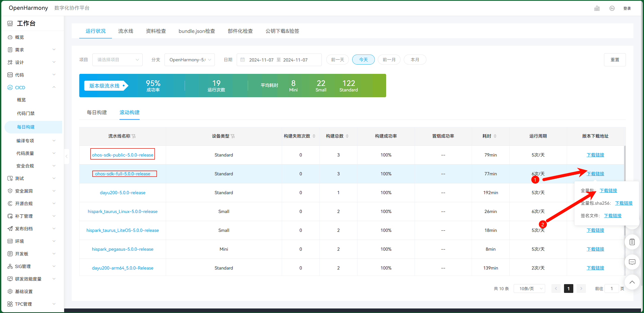Image resolution: width=644 pixels, height=313 pixels.
Task: Open the date range picker field
Action: (x=279, y=60)
